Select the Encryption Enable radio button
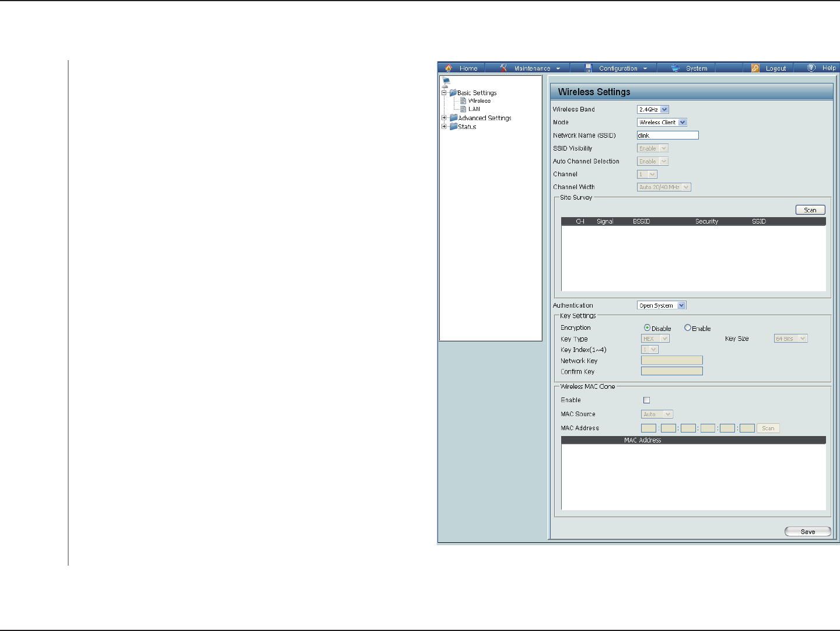The width and height of the screenshot is (840, 631). [688, 328]
